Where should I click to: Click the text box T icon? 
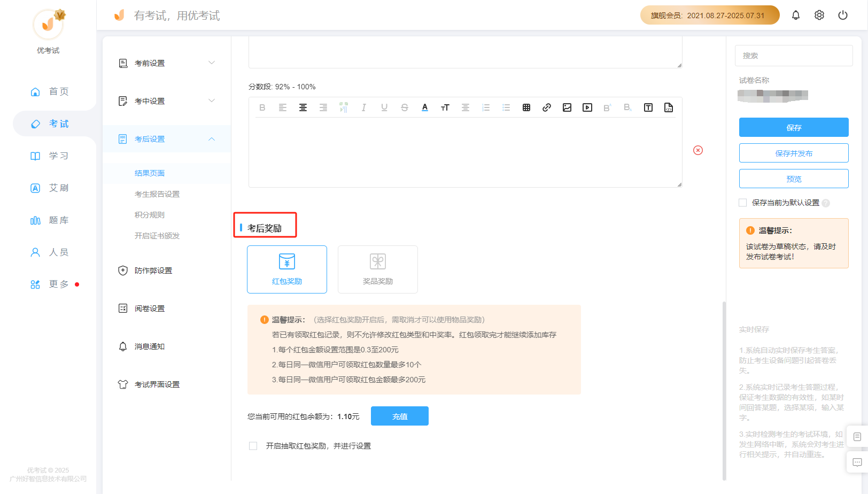648,107
